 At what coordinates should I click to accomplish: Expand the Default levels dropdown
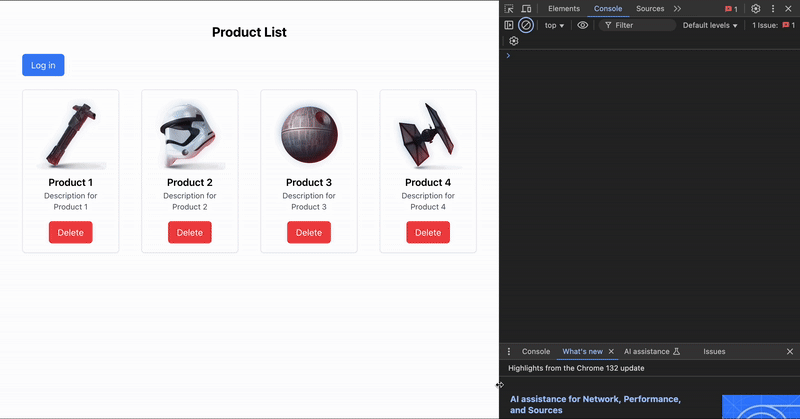(710, 25)
